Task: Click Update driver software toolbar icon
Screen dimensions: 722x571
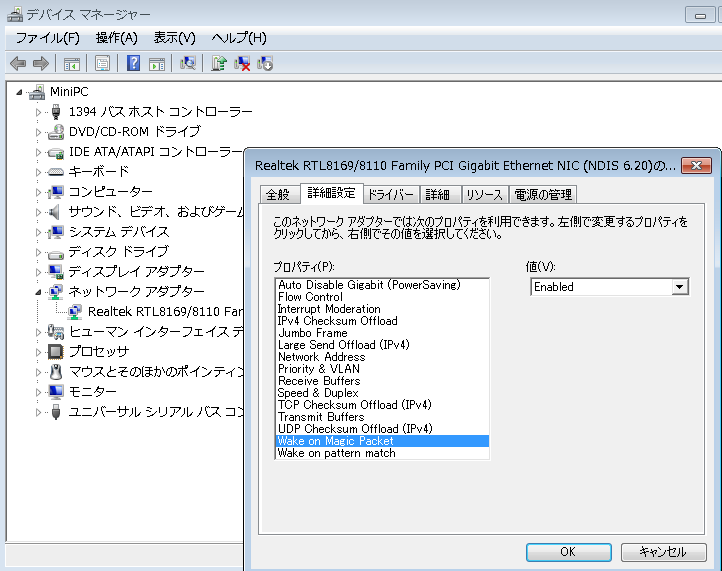Action: [218, 63]
